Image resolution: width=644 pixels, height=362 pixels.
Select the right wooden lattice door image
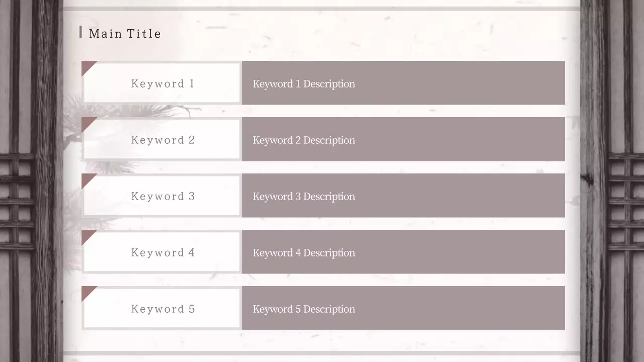[x=612, y=181]
